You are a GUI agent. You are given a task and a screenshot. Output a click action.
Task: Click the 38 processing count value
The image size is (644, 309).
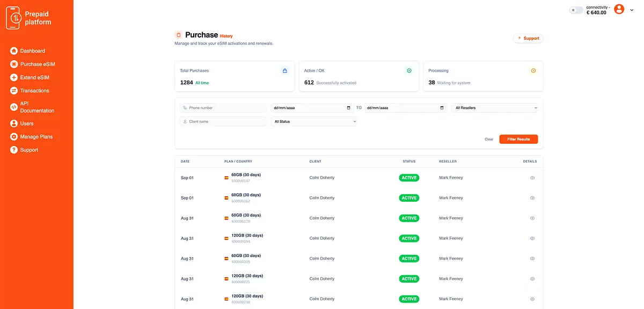[x=432, y=83]
